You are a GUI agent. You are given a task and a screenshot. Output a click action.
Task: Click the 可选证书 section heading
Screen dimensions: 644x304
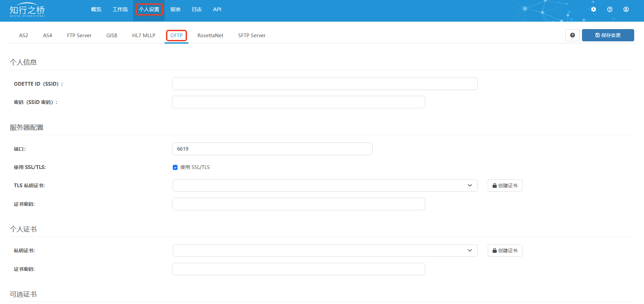tap(23, 294)
